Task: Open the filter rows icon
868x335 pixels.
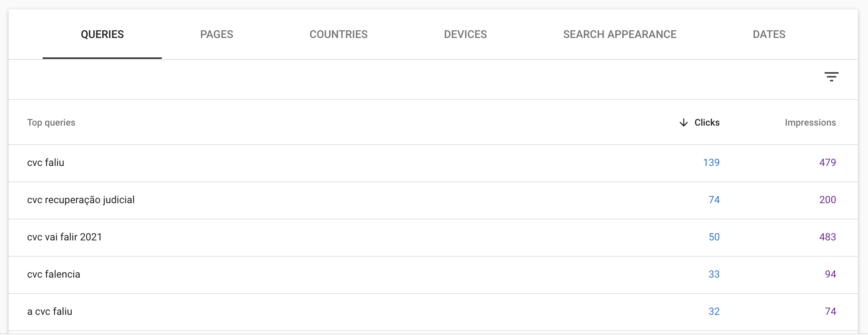Action: 831,76
